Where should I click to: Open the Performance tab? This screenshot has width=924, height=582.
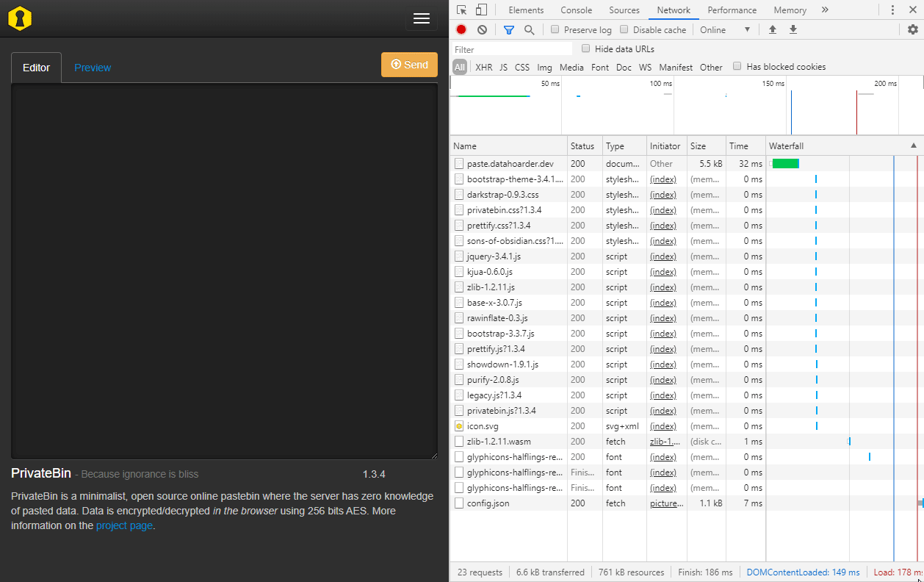732,10
